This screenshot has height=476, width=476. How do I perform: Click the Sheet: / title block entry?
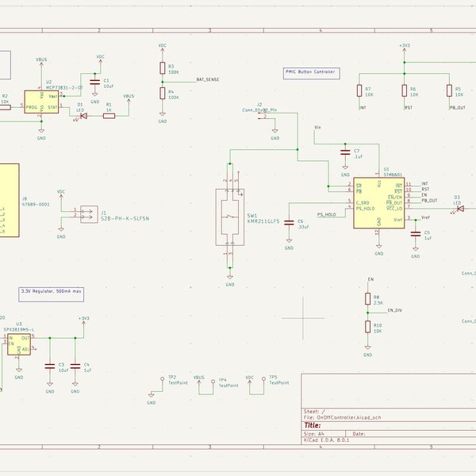pos(314,412)
